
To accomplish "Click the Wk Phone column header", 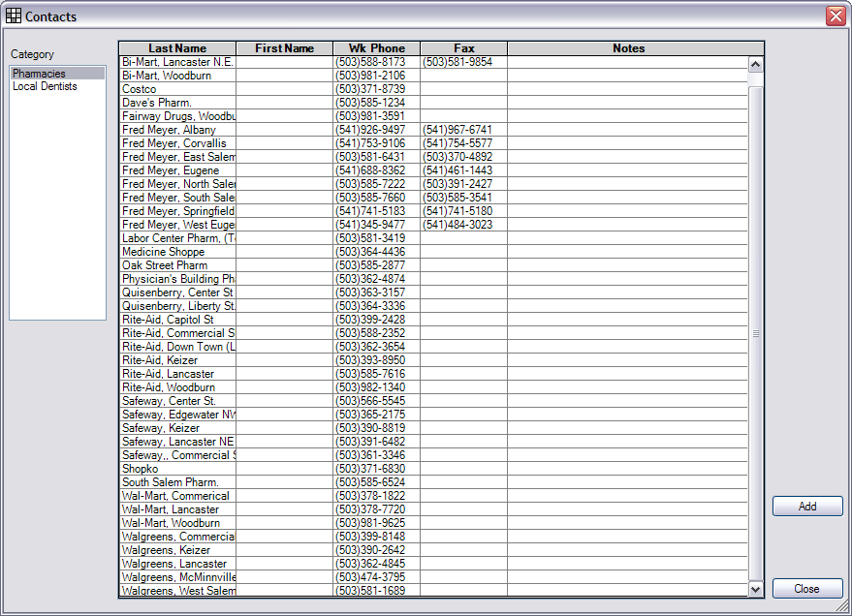I will click(x=376, y=48).
